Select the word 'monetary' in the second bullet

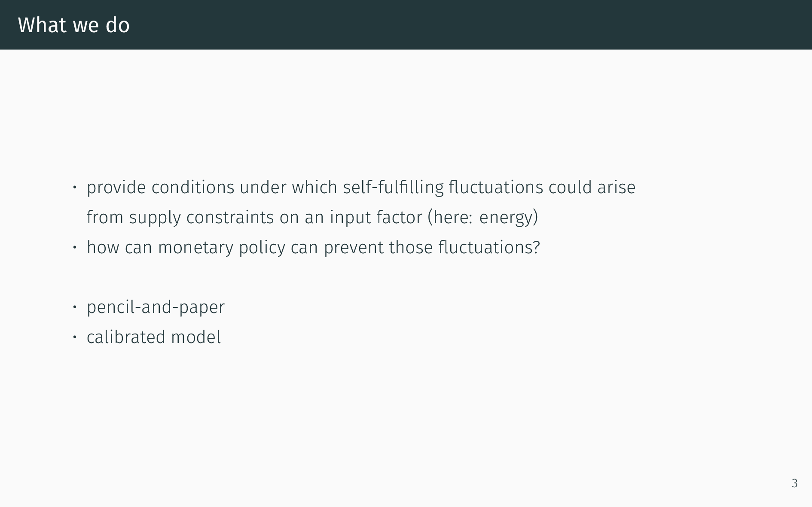coord(195,248)
